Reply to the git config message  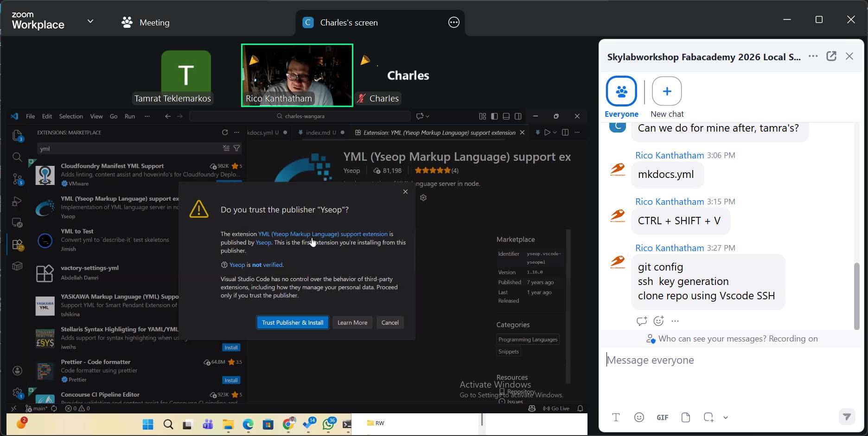642,321
